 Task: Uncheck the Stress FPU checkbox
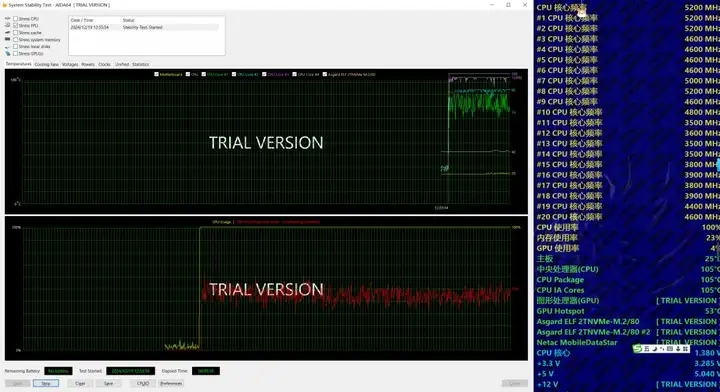point(16,26)
